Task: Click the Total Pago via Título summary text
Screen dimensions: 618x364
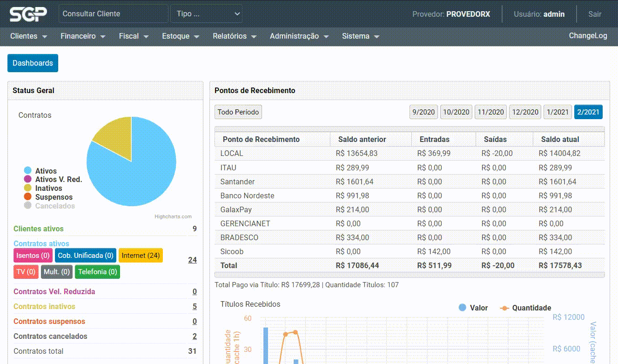Action: click(x=307, y=284)
